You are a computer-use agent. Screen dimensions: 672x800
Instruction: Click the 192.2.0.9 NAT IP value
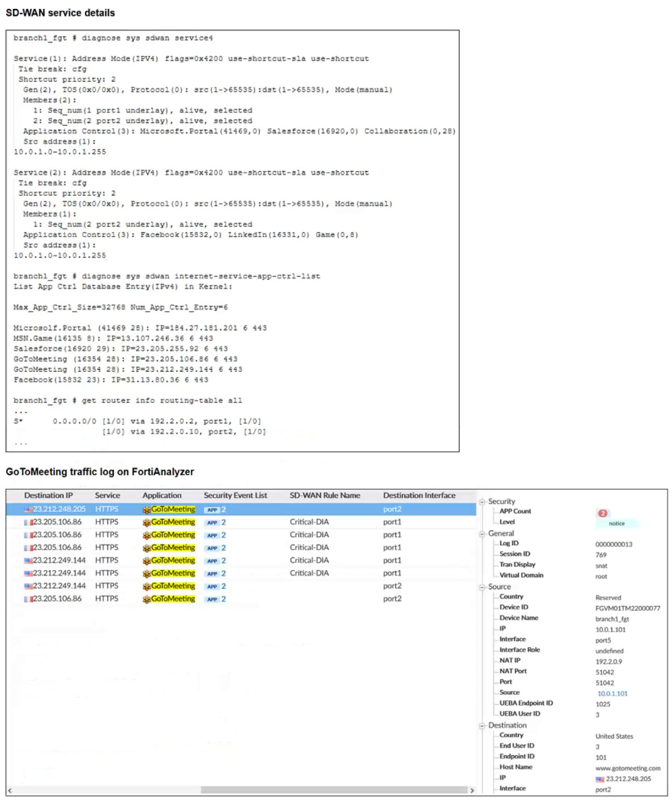[609, 661]
